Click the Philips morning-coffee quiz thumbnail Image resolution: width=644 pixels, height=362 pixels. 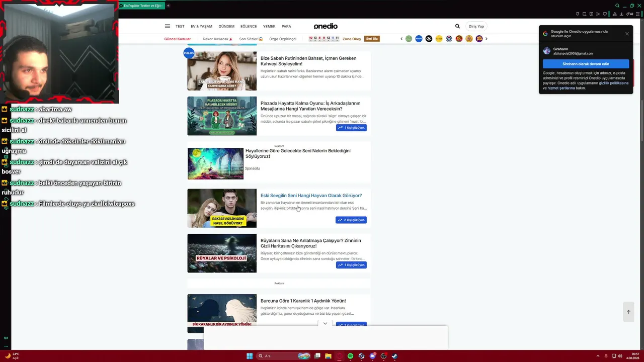[x=222, y=71]
